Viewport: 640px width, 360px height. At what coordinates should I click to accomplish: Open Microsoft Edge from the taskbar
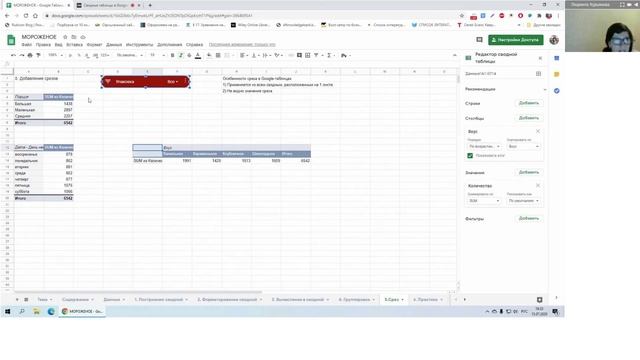click(51, 311)
